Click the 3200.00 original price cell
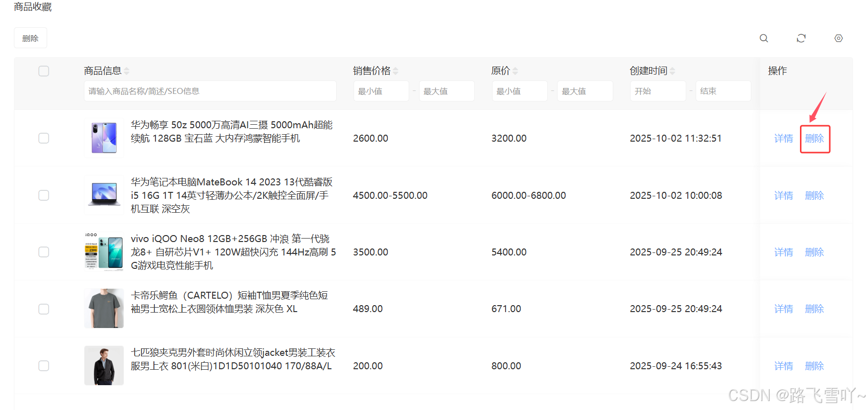This screenshot has width=868, height=410. click(509, 139)
